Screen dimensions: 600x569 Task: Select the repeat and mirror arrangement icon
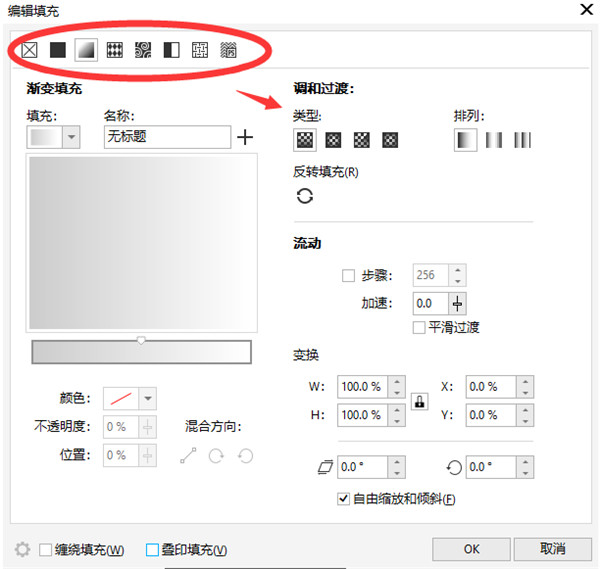pyautogui.click(x=494, y=140)
